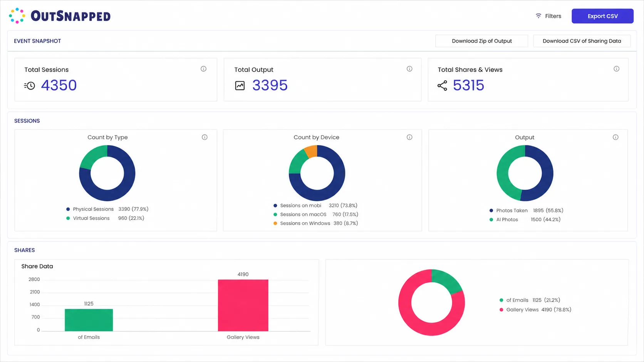Screen dimensions: 644x362
Task: Click the Output donut chart
Action: [x=525, y=173]
